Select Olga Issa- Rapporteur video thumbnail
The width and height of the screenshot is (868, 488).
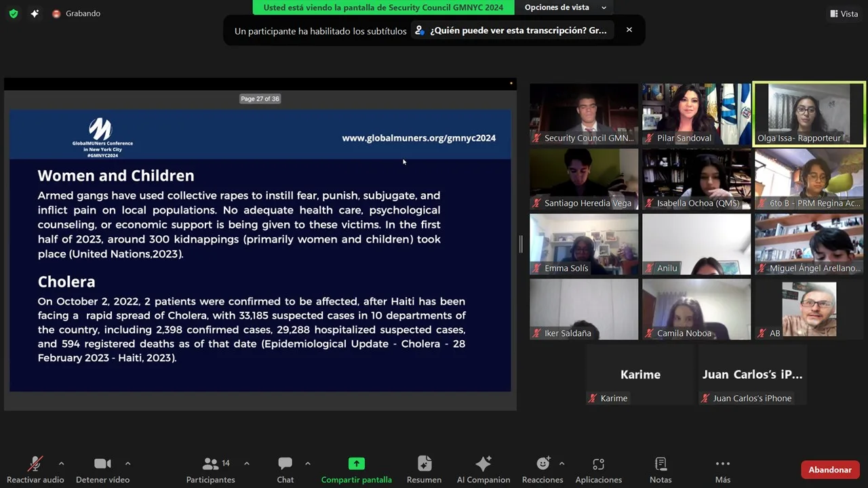(x=809, y=114)
